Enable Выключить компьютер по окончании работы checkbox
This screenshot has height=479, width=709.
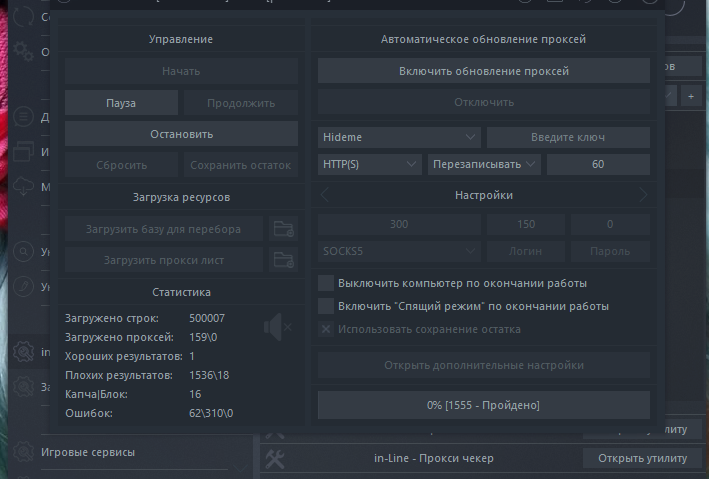(325, 283)
